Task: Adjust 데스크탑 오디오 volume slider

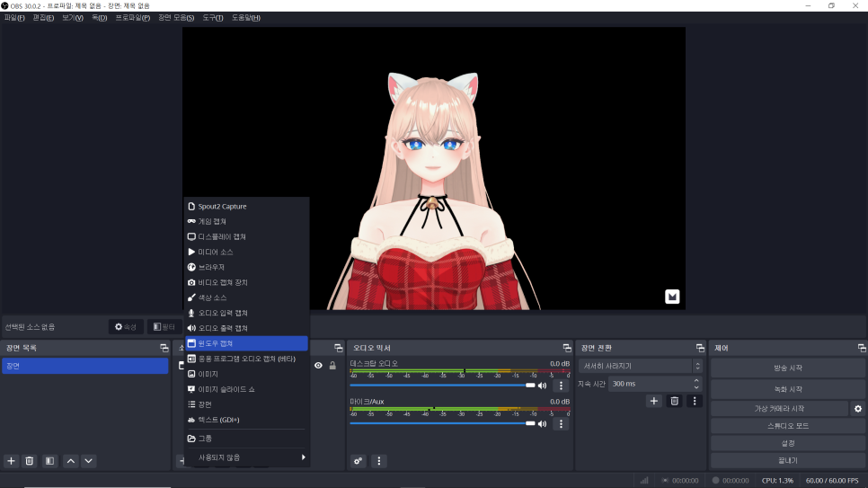Action: [x=442, y=385]
